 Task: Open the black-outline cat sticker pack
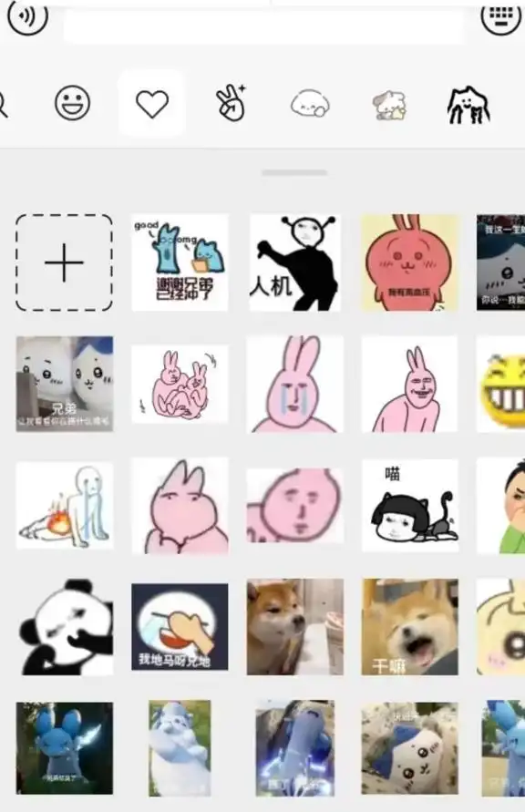click(x=468, y=106)
